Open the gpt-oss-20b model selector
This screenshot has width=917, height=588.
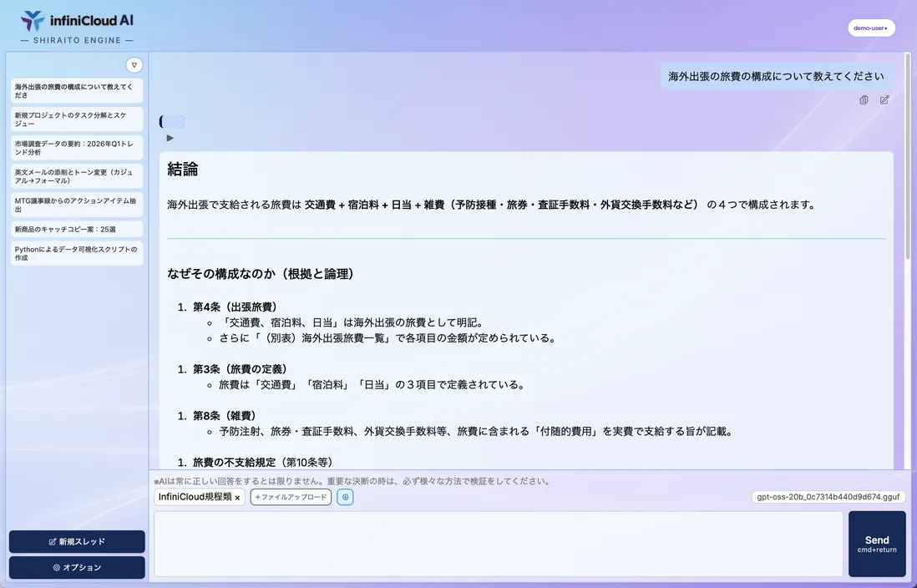point(828,497)
